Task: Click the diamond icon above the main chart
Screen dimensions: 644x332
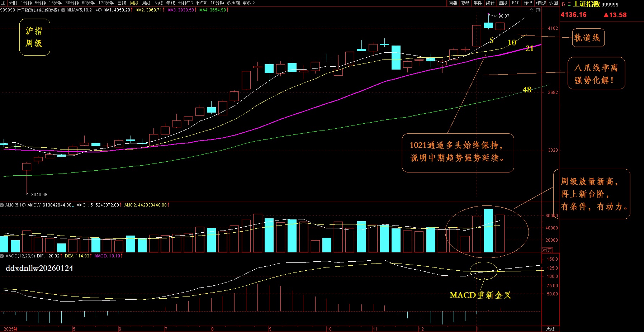Action: pyautogui.click(x=532, y=10)
